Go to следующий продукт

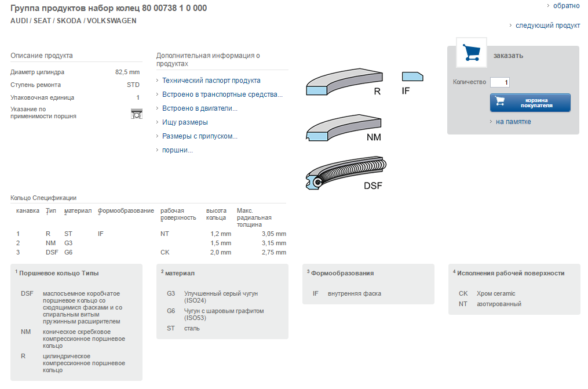pos(547,26)
